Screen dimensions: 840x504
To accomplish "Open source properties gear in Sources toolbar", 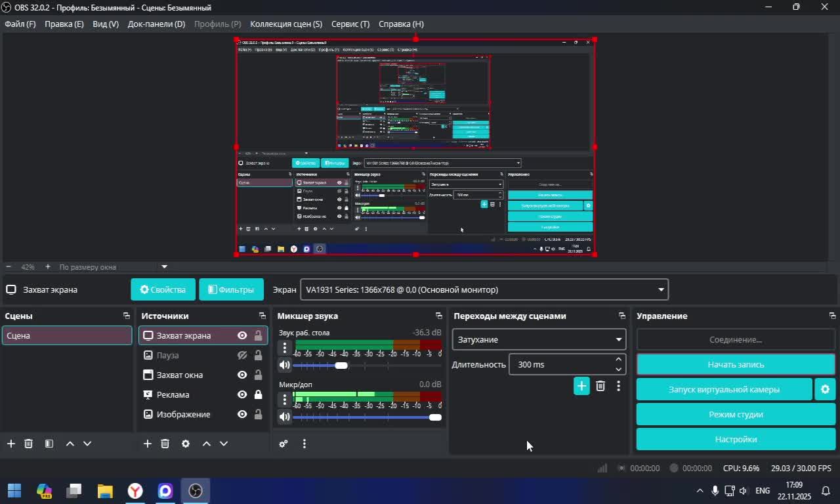I will (186, 444).
